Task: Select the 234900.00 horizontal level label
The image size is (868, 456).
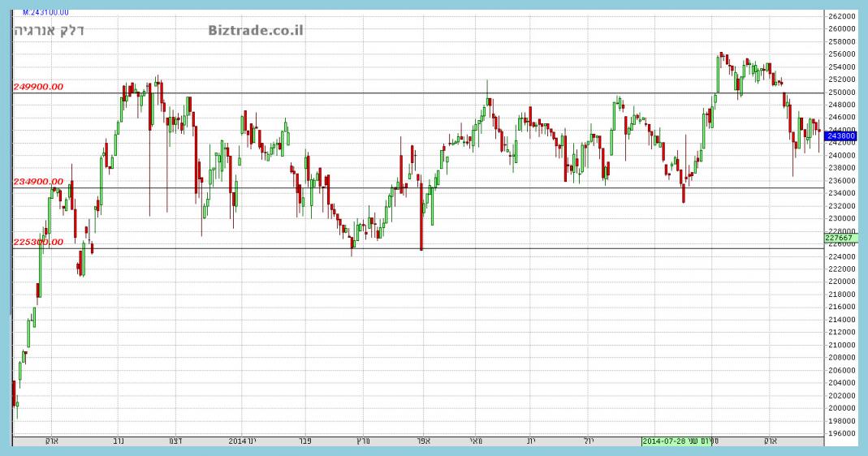Action: (x=38, y=183)
